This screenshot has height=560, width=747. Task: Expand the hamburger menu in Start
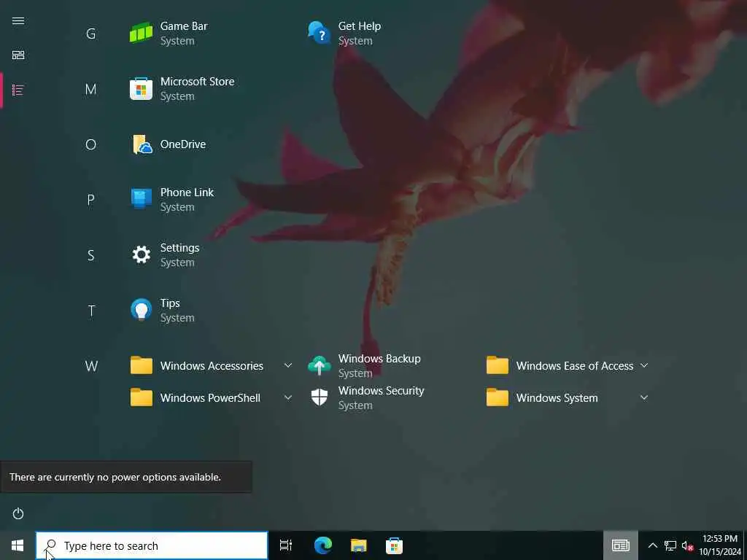pyautogui.click(x=18, y=20)
